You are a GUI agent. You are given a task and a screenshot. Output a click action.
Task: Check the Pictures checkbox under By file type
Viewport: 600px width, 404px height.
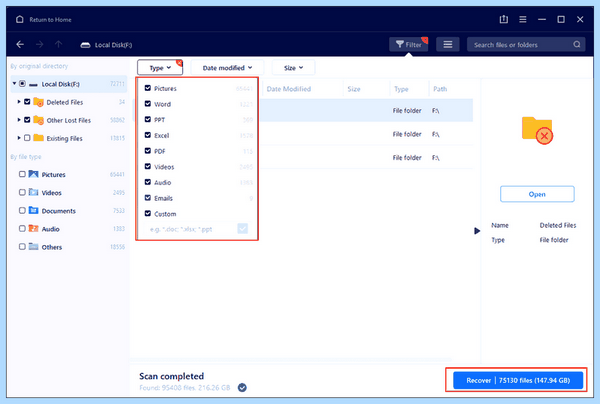[x=22, y=174]
